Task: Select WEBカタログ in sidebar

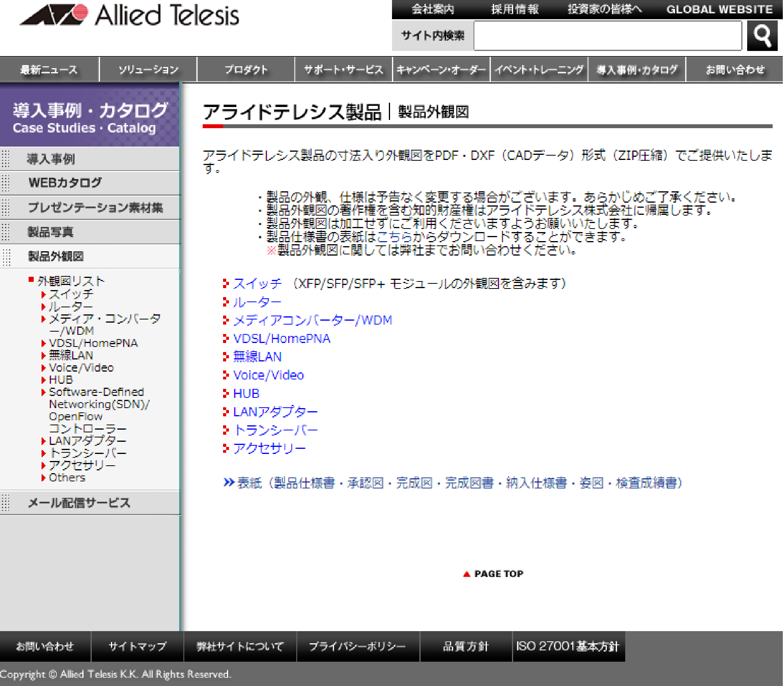Action: point(90,183)
